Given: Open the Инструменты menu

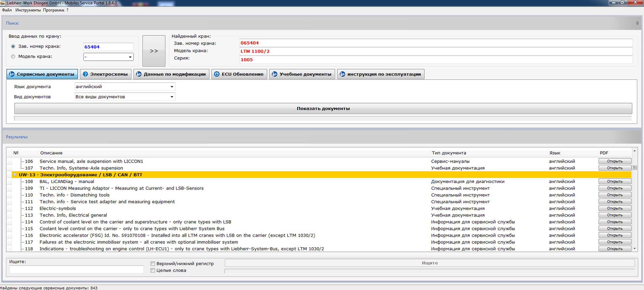Looking at the screenshot, I should pyautogui.click(x=28, y=10).
